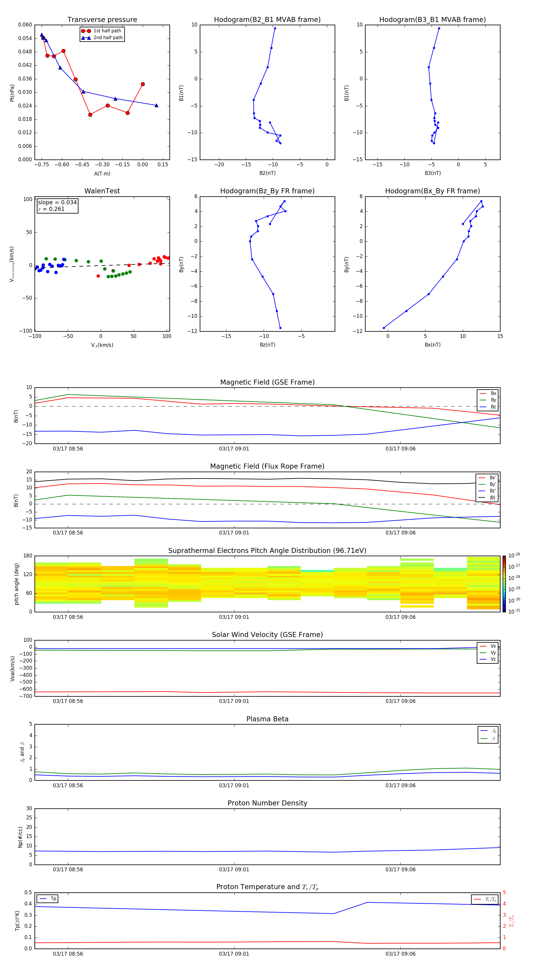Click 'Magnetic Field (Flux Rope Frame)' title

coord(267,467)
